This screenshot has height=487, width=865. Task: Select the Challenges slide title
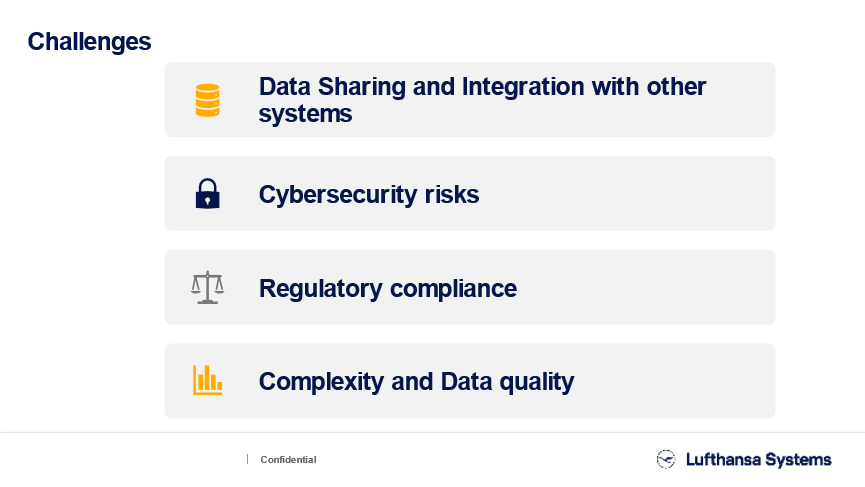pyautogui.click(x=89, y=42)
